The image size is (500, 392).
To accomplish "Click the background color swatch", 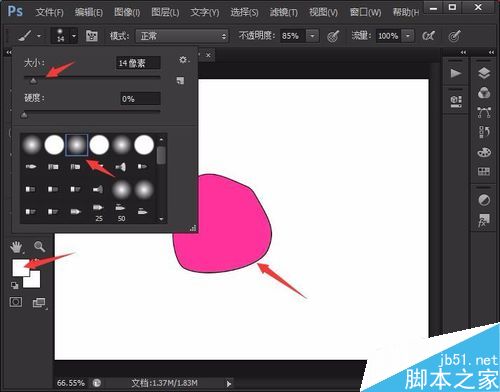I will [33, 281].
